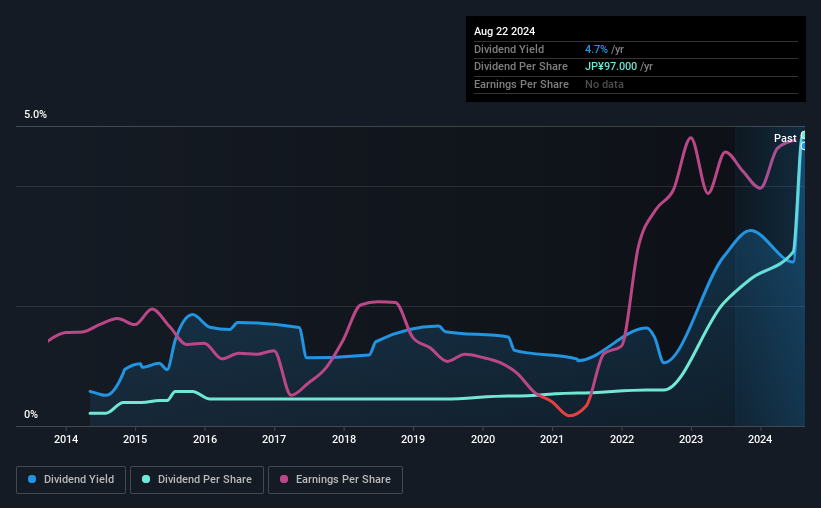821x508 pixels.
Task: Click the 0% y-axis label
Action: (31, 414)
